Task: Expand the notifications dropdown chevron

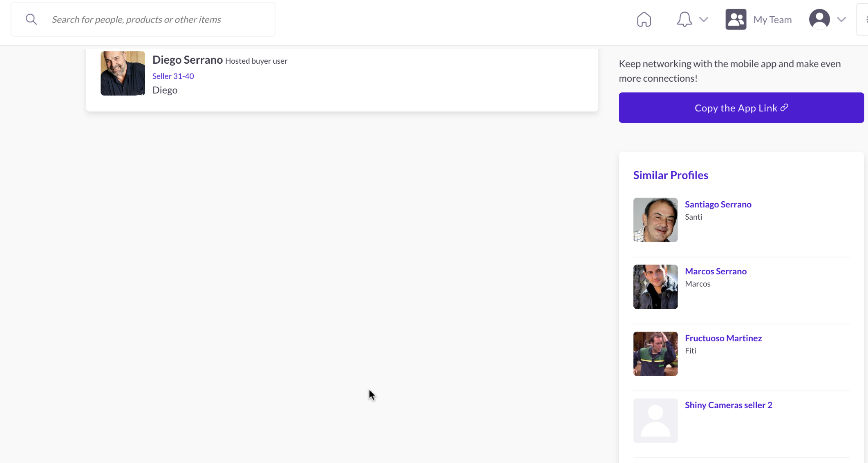Action: [704, 19]
